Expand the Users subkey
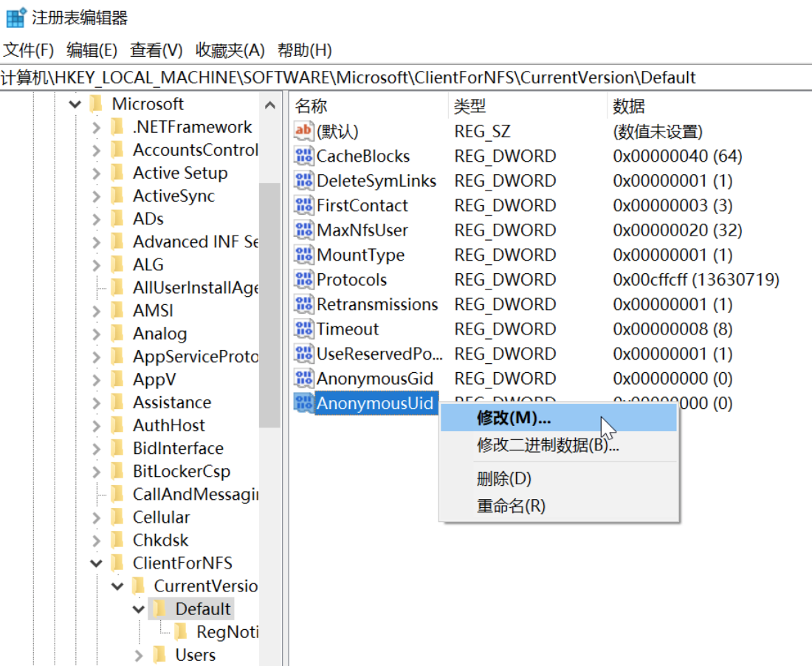This screenshot has height=666, width=812. pyautogui.click(x=139, y=656)
